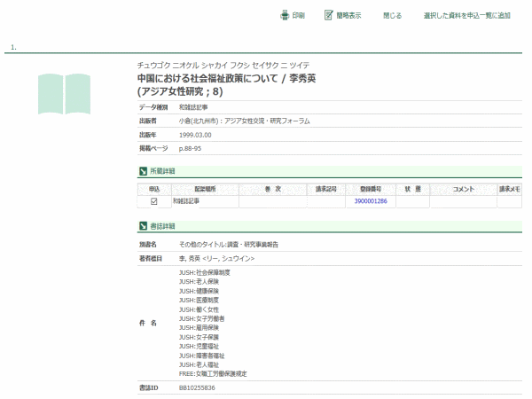Screen dimensions: 532x399
Task: Click subject JUSH:健康保険
Action: (x=199, y=291)
